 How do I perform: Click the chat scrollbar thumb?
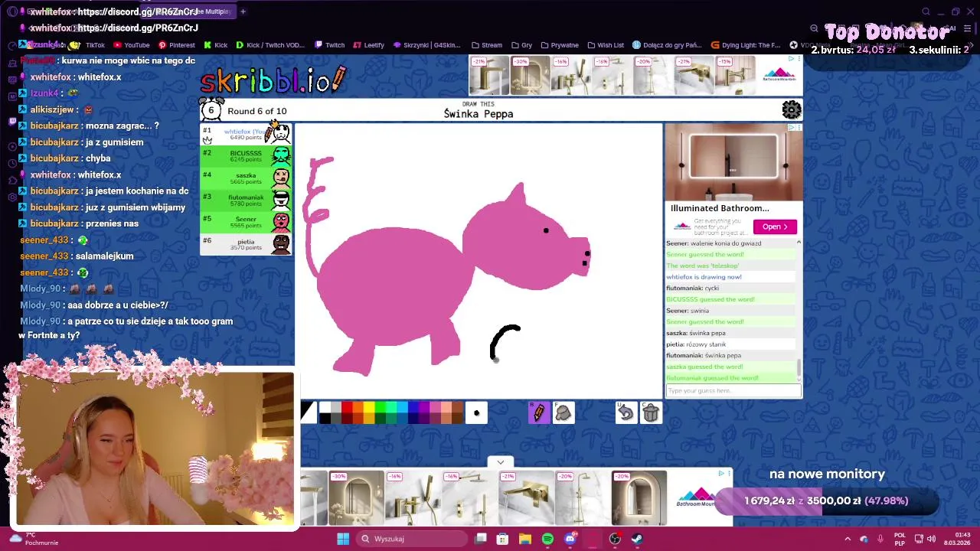point(799,368)
